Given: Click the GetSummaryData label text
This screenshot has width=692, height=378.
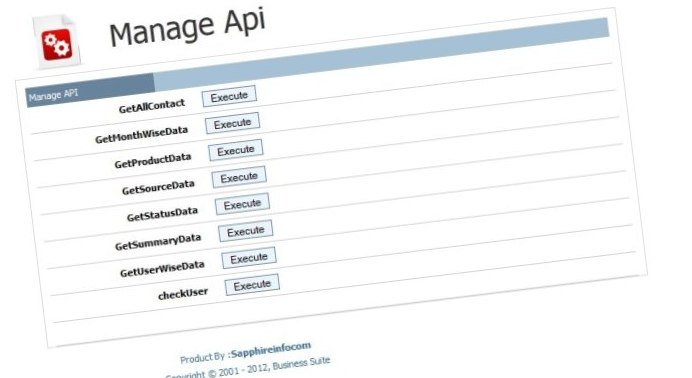Looking at the screenshot, I should coord(158,242).
